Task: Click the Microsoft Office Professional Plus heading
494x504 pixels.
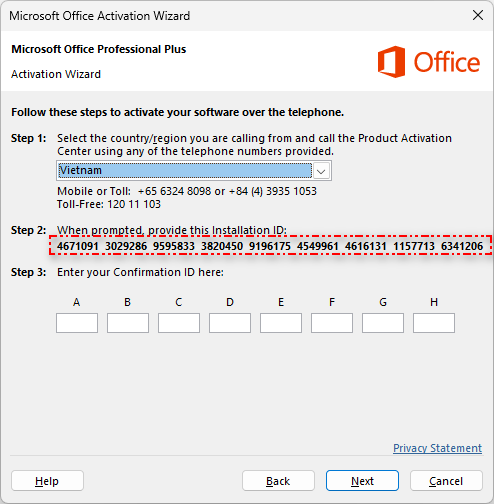Action: pyautogui.click(x=99, y=49)
